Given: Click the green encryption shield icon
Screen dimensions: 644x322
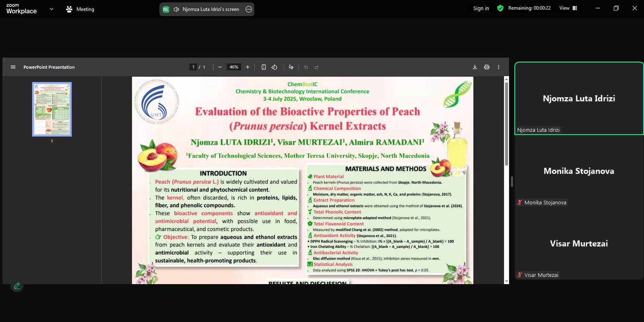Looking at the screenshot, I should pyautogui.click(x=500, y=8).
